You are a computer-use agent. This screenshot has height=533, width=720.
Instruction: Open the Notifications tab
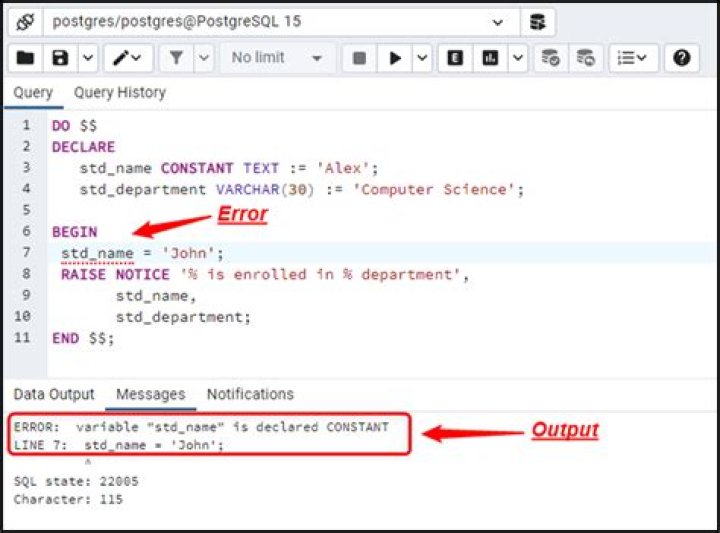pyautogui.click(x=250, y=394)
